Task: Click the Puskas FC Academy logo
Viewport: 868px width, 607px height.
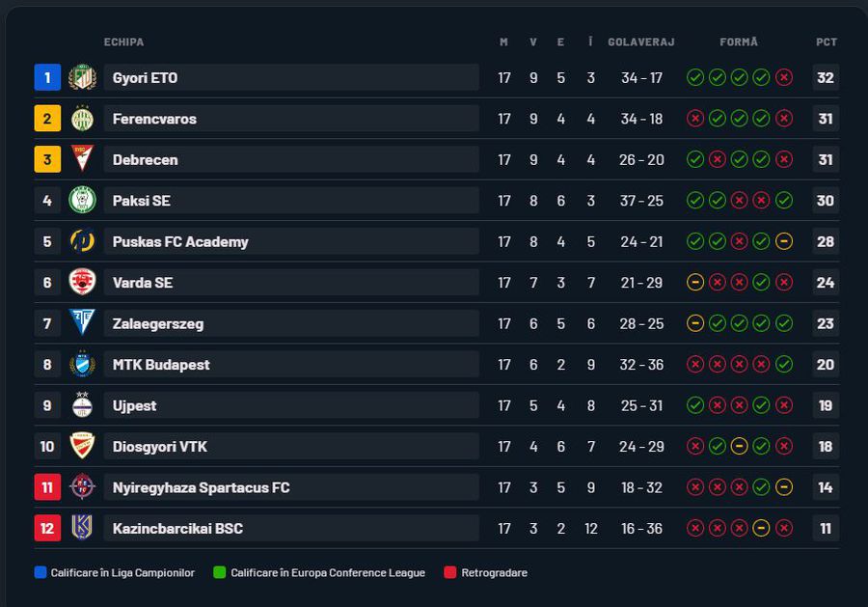Action: click(82, 241)
